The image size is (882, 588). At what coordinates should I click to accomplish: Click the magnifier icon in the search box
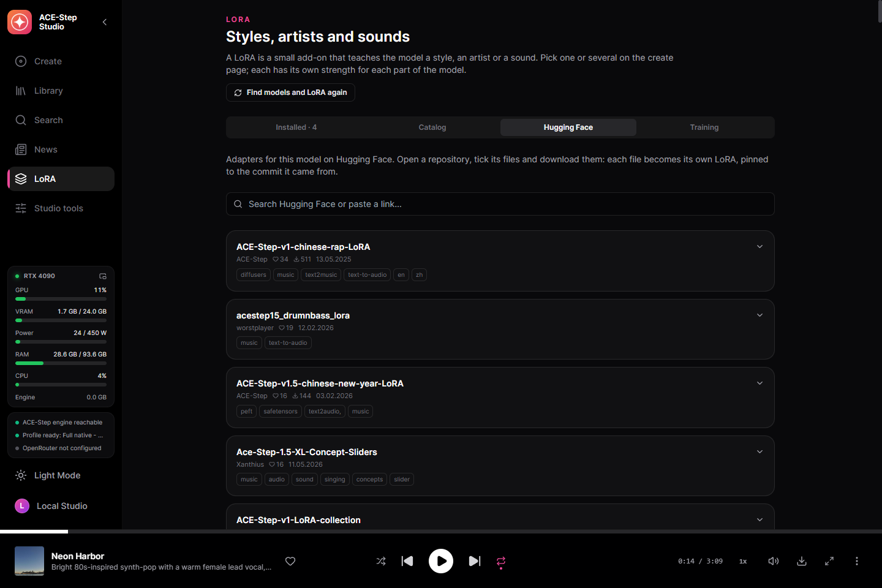pyautogui.click(x=238, y=204)
